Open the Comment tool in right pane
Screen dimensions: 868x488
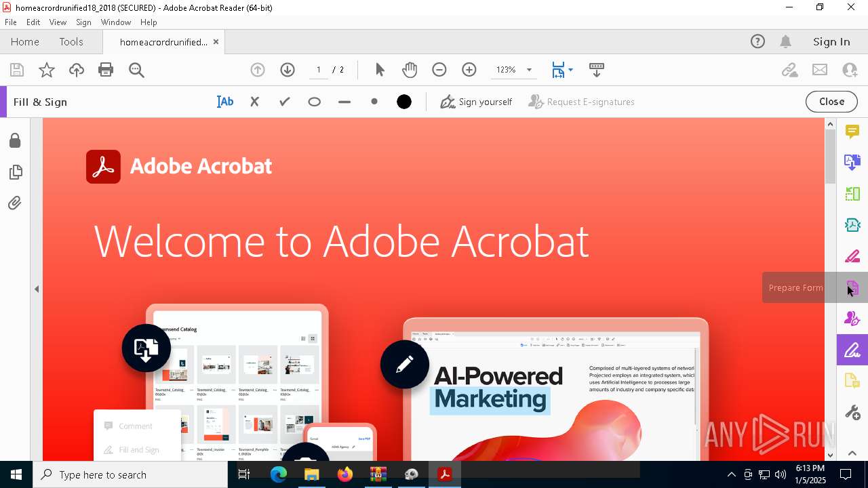[x=852, y=131]
